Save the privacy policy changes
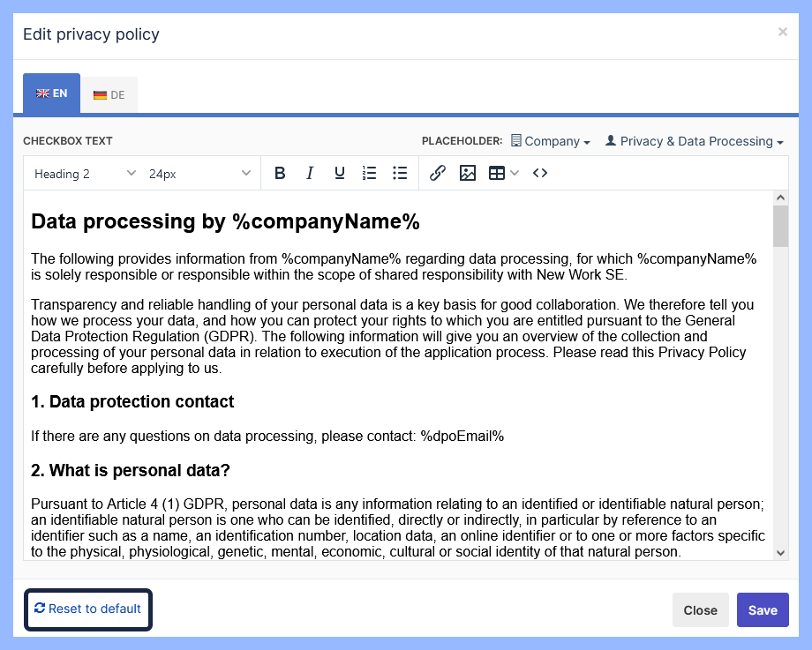This screenshot has width=812, height=650. pyautogui.click(x=763, y=610)
